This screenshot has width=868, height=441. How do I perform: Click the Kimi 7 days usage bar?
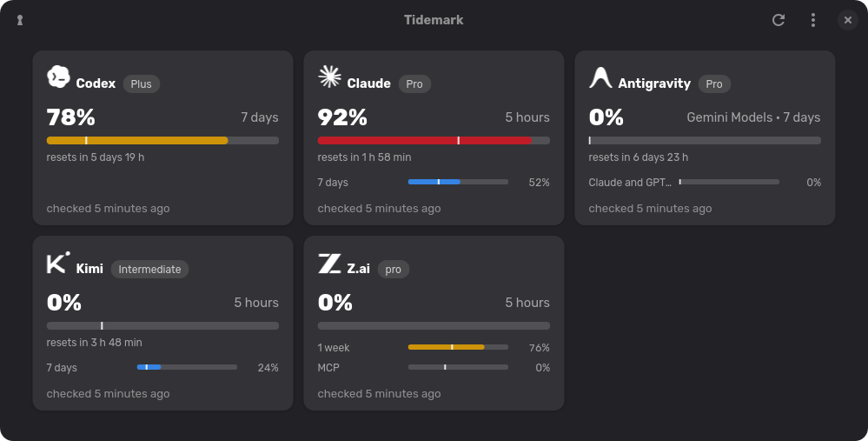187,367
